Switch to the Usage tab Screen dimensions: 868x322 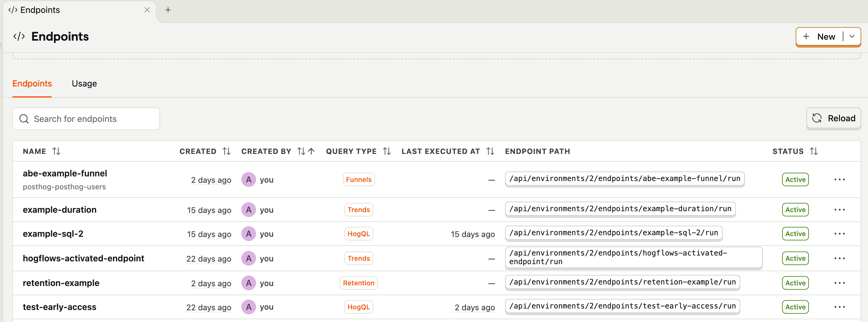(x=84, y=83)
